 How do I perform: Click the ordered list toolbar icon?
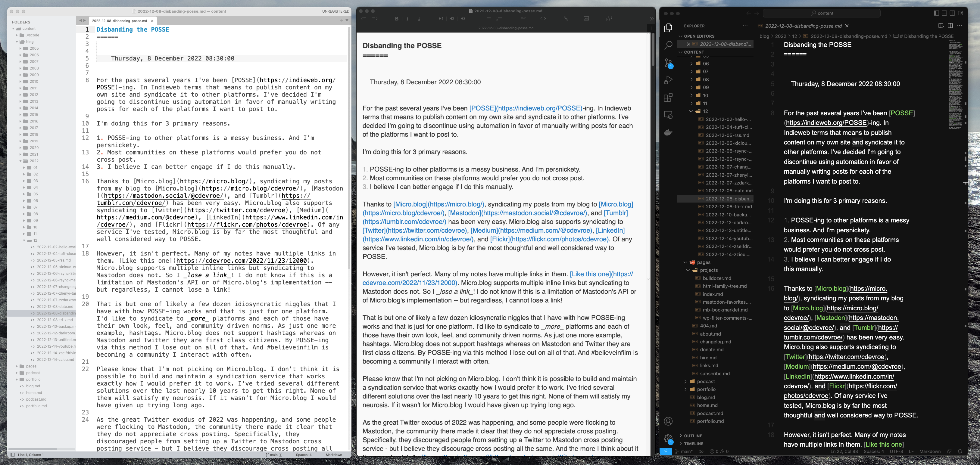[499, 18]
